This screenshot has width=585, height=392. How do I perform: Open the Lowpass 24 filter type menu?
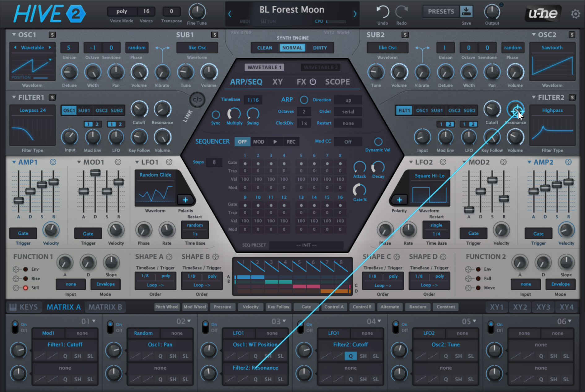pos(32,110)
